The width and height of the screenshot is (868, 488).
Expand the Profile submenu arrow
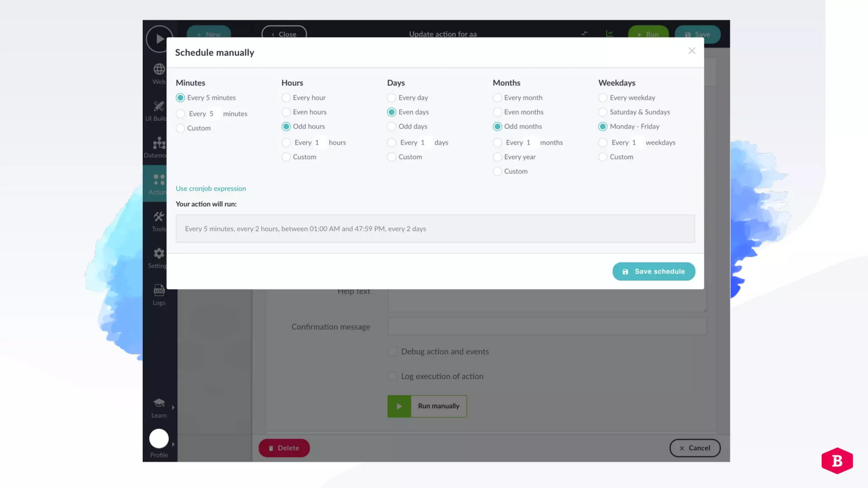point(173,444)
